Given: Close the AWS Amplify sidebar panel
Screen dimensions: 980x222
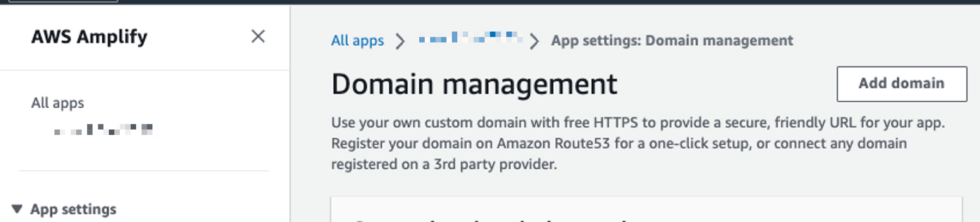Looking at the screenshot, I should [x=258, y=36].
